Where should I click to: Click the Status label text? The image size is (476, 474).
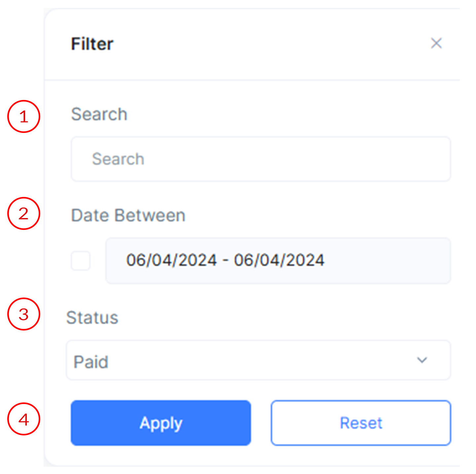[x=92, y=318]
